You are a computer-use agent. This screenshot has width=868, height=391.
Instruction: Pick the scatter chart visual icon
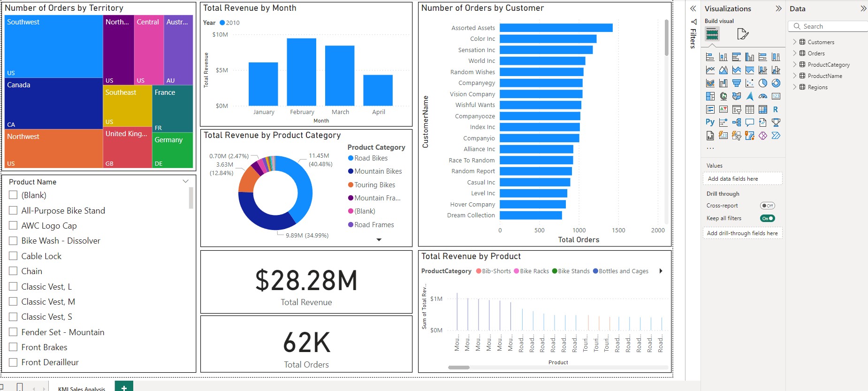tap(750, 83)
